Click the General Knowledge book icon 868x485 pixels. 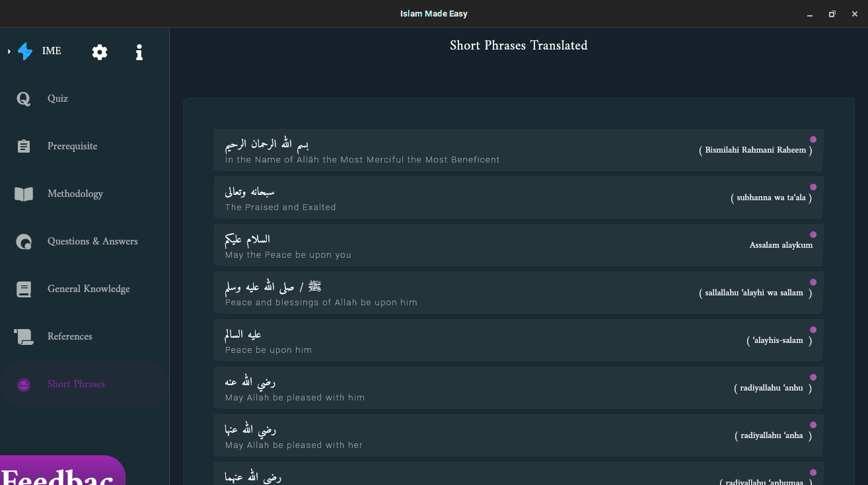coord(23,289)
